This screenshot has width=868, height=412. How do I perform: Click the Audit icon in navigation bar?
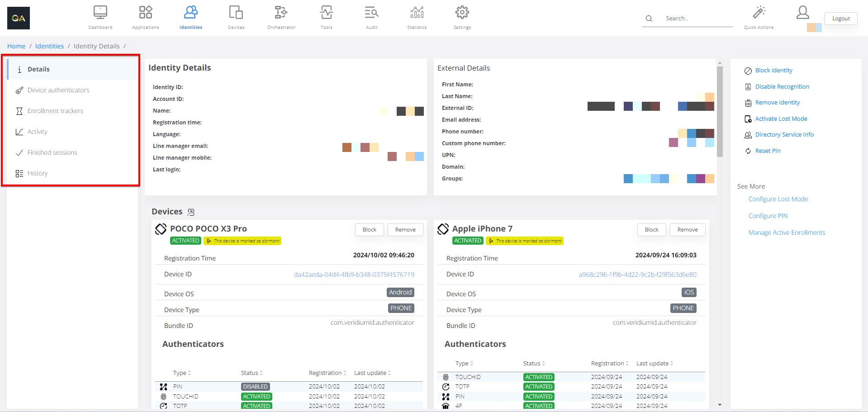tap(371, 13)
